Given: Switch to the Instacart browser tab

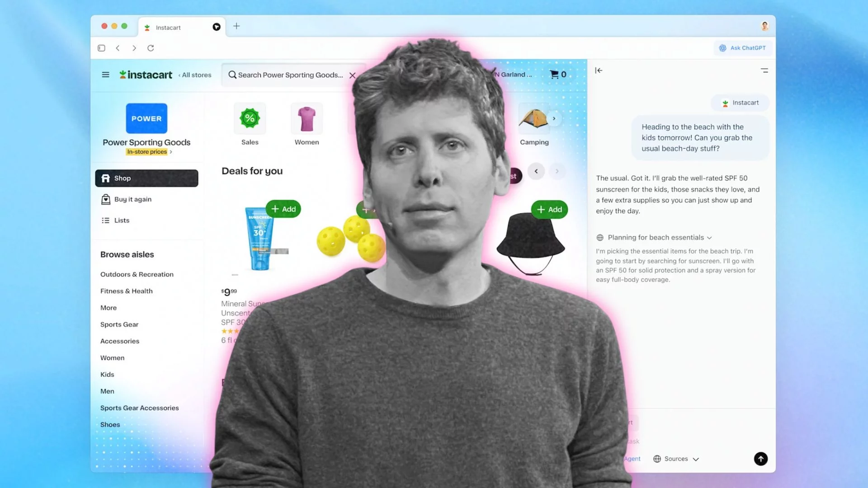Looking at the screenshot, I should (x=168, y=27).
